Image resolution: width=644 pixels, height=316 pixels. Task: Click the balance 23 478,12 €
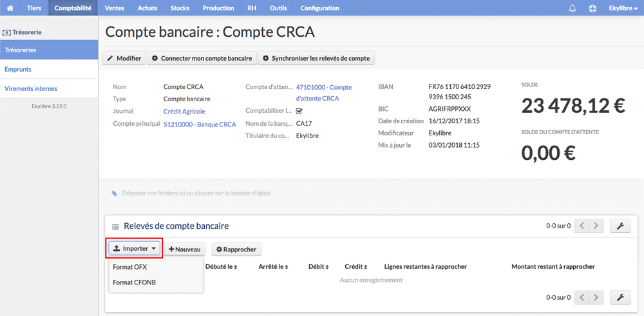pyautogui.click(x=573, y=106)
